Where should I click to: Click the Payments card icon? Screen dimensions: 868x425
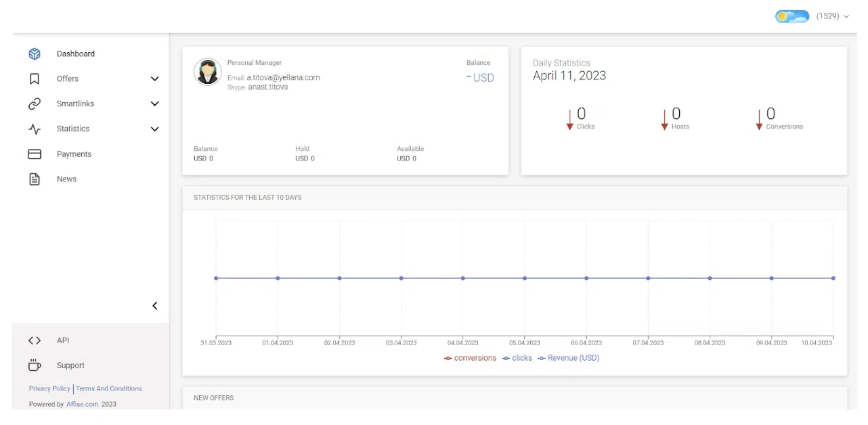(x=35, y=154)
